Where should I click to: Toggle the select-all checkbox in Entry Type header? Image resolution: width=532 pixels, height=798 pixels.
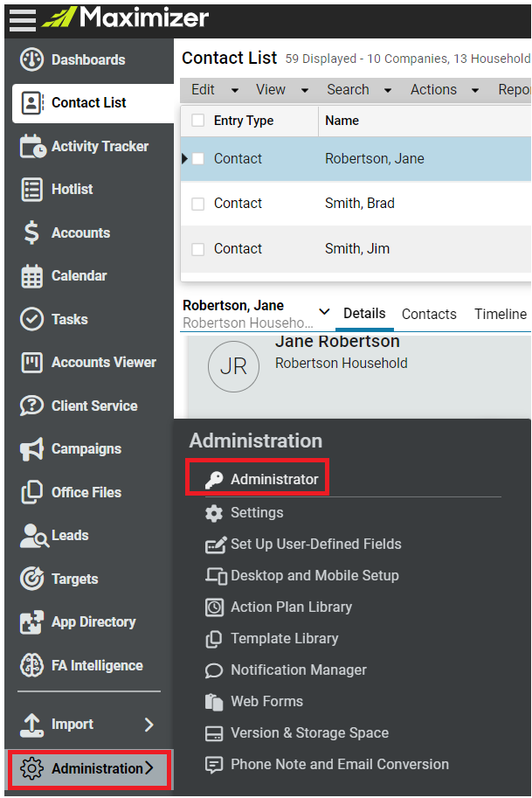tap(197, 120)
